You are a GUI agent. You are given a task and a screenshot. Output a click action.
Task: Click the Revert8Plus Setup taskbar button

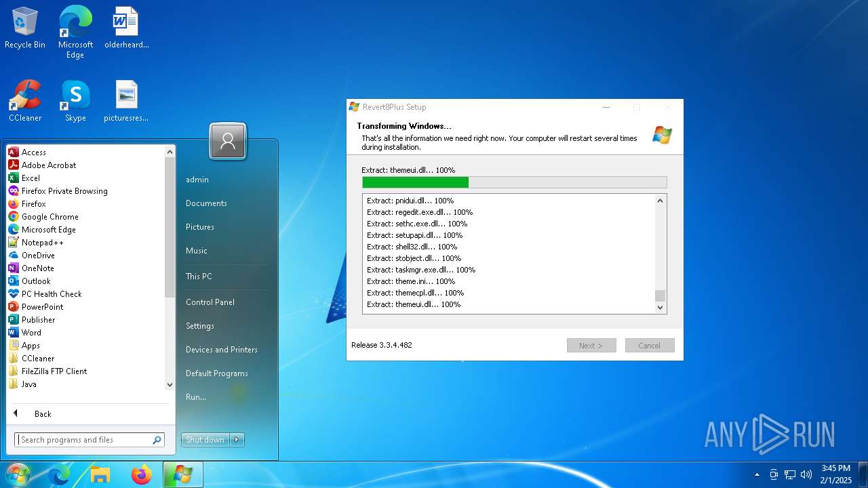pos(183,475)
